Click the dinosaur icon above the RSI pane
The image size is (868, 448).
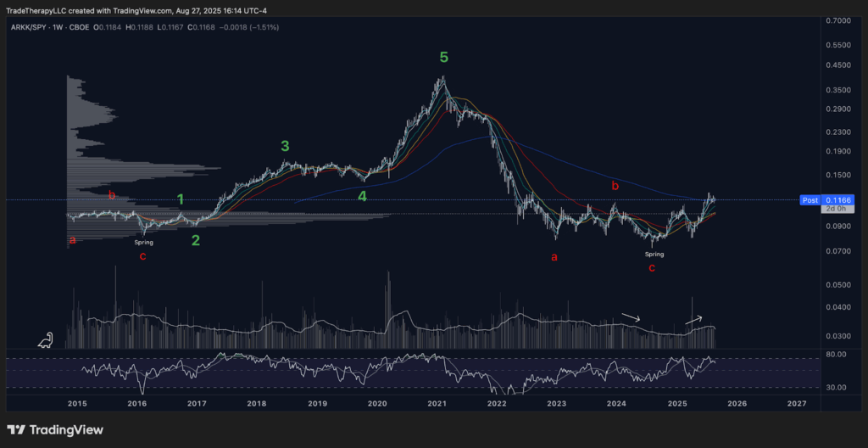[47, 340]
